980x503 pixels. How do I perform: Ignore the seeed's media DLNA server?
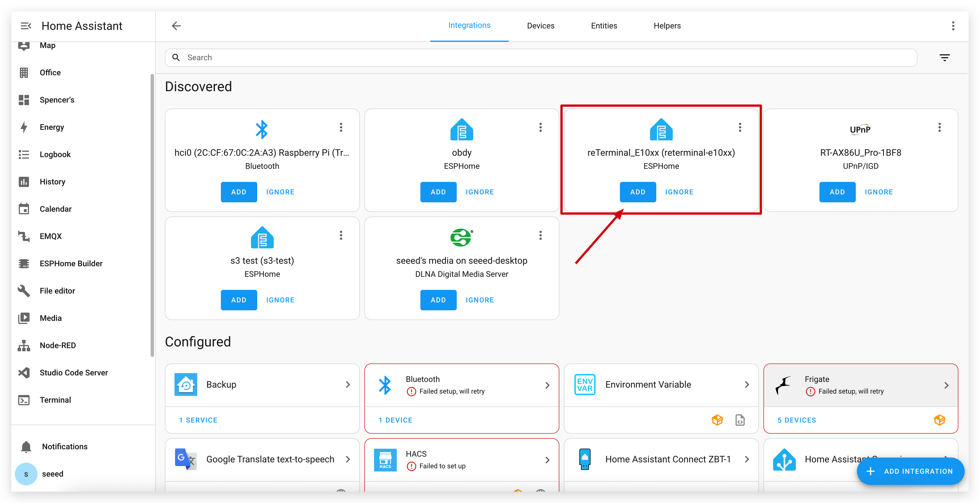click(479, 300)
